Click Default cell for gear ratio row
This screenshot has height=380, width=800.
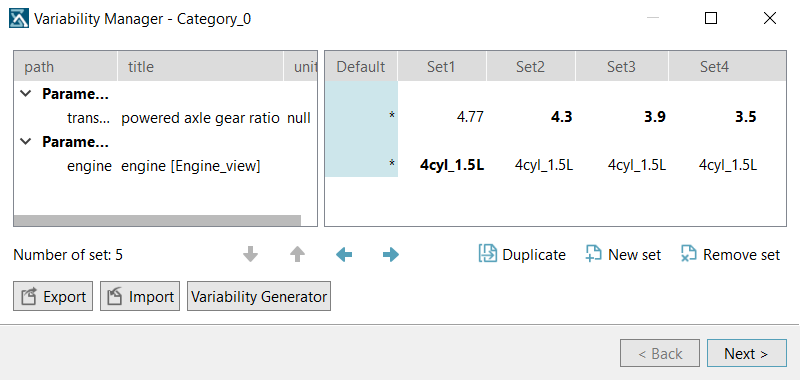click(362, 117)
